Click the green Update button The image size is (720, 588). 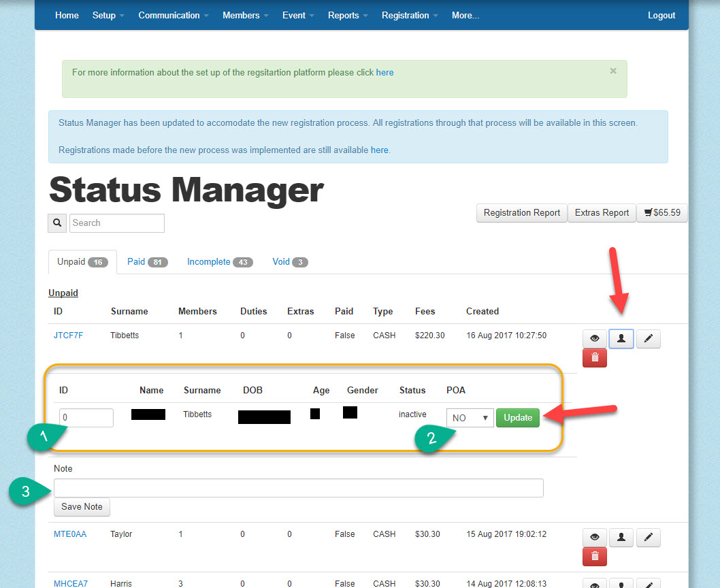coord(517,418)
